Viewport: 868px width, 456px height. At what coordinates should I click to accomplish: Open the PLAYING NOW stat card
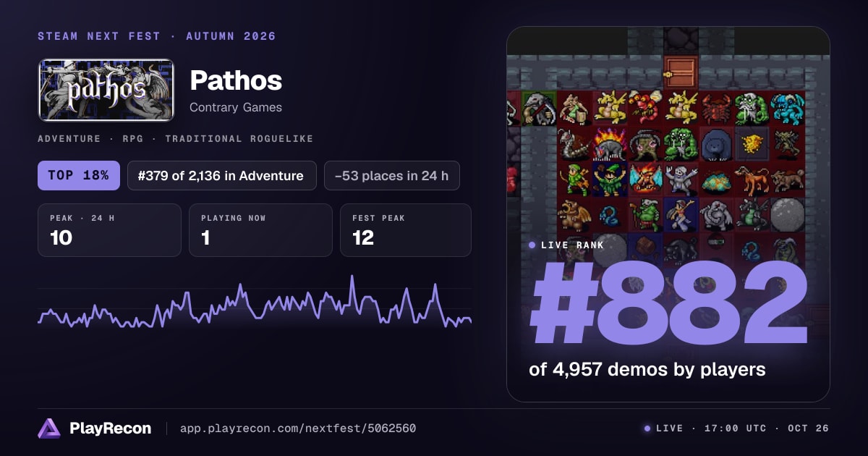click(x=260, y=230)
